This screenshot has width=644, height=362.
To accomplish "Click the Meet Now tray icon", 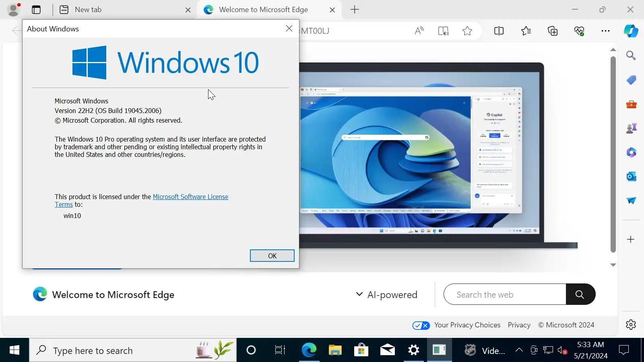I will tap(534, 350).
